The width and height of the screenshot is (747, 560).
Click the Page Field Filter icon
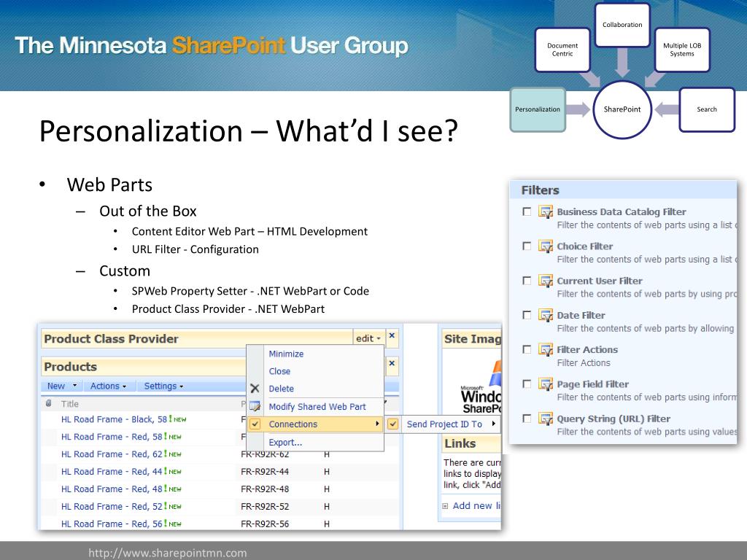click(x=546, y=384)
